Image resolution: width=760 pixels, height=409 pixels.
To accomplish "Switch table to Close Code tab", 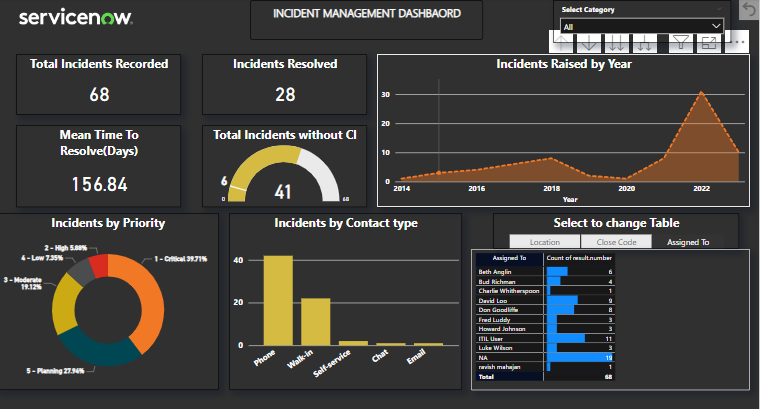I will pos(615,242).
